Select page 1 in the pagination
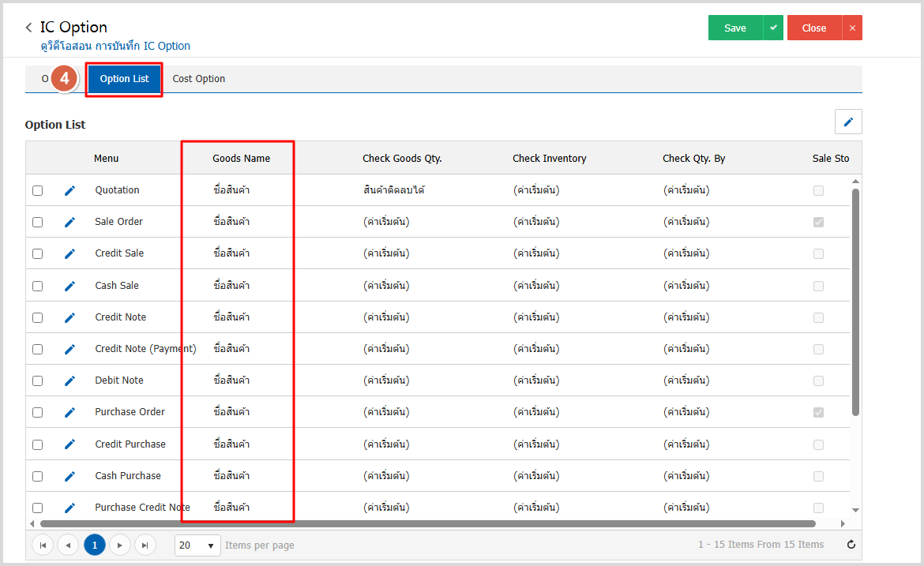This screenshot has width=924, height=566. click(x=95, y=545)
